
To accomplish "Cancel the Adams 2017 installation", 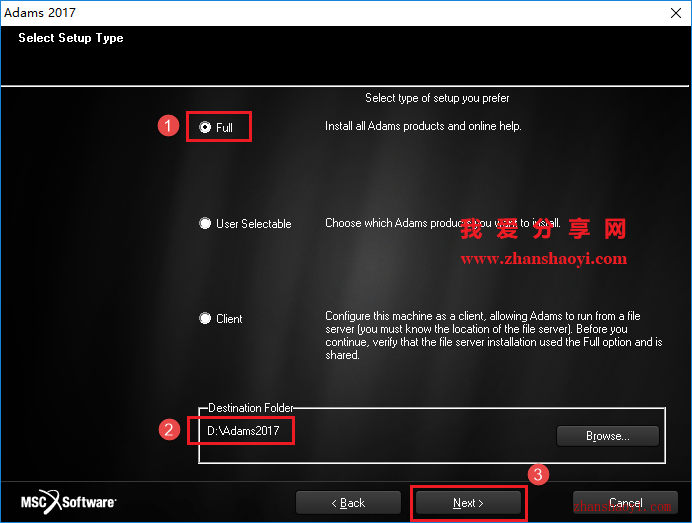I will [625, 503].
